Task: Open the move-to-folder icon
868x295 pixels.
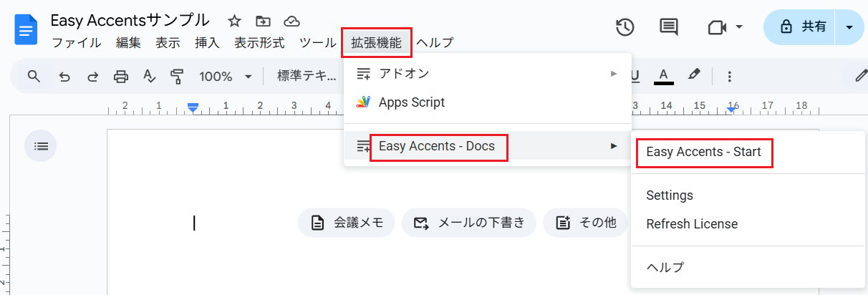Action: (263, 21)
